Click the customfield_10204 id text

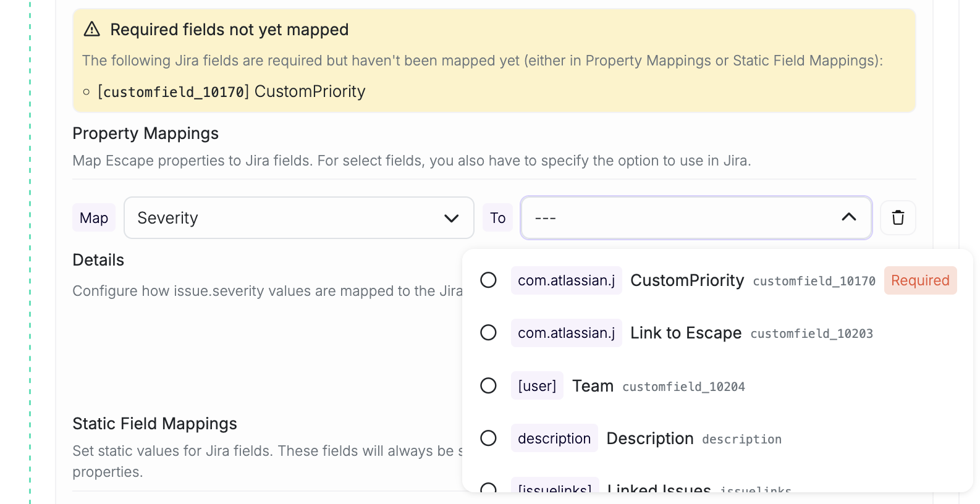683,387
